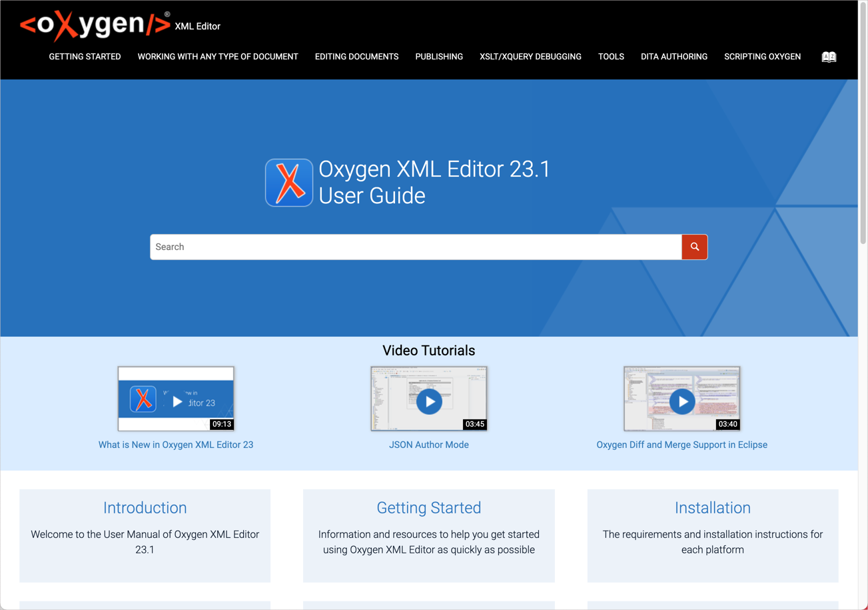Image resolution: width=868 pixels, height=610 pixels.
Task: Open the Tools menu
Action: tap(611, 57)
